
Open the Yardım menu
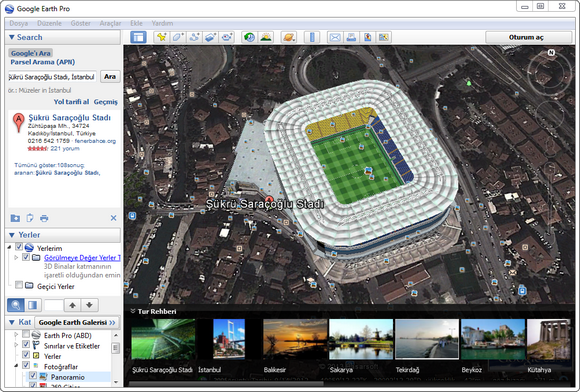coord(162,23)
